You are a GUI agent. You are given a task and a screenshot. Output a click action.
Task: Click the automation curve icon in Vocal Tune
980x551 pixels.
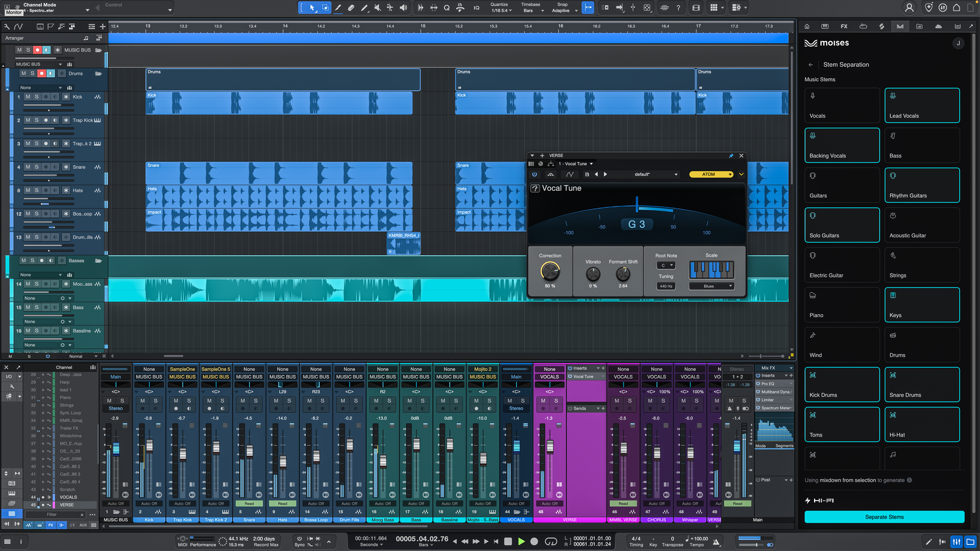[x=570, y=174]
